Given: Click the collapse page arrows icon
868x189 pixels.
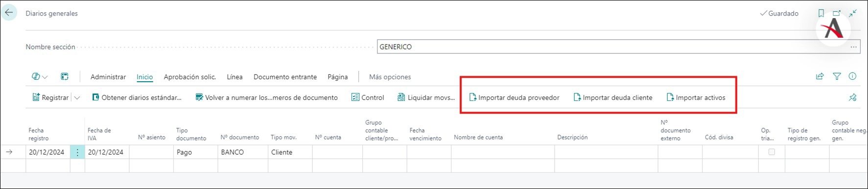Looking at the screenshot, I should [x=853, y=14].
